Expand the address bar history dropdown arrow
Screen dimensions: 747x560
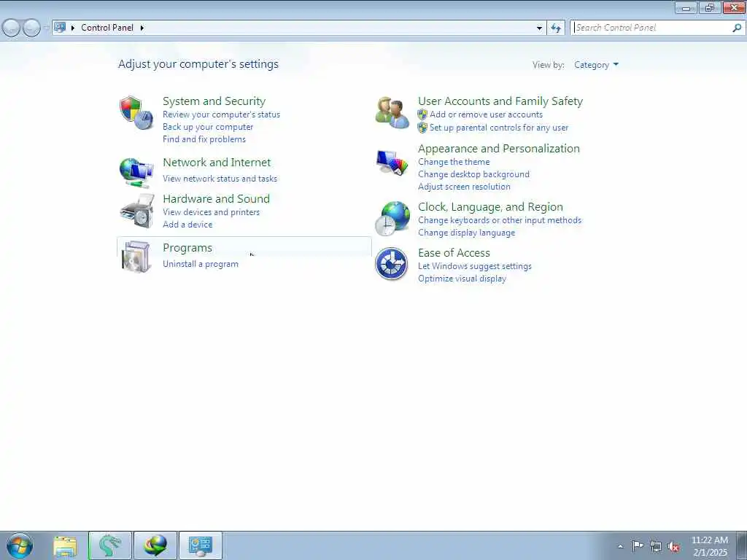(539, 28)
